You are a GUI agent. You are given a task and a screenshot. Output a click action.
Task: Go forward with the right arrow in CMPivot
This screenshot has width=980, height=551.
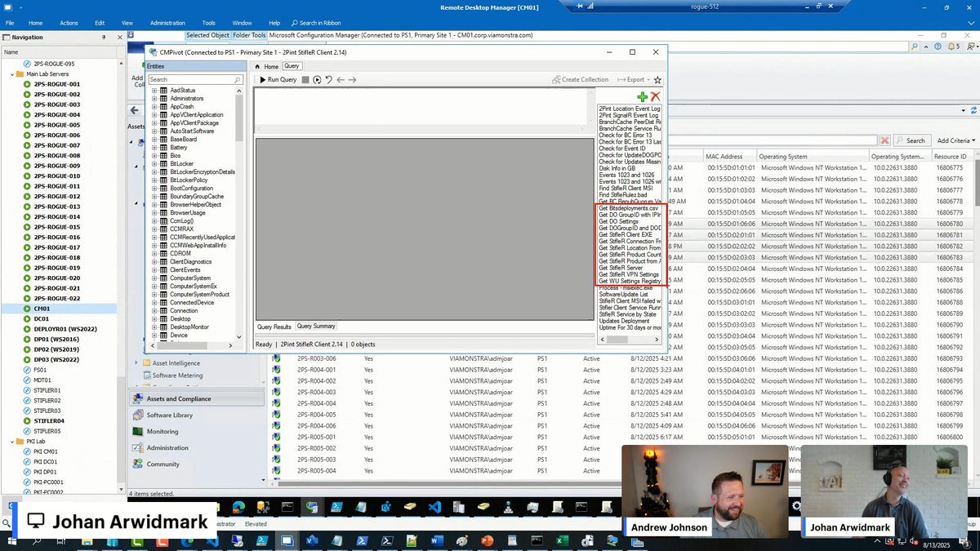pyautogui.click(x=352, y=80)
